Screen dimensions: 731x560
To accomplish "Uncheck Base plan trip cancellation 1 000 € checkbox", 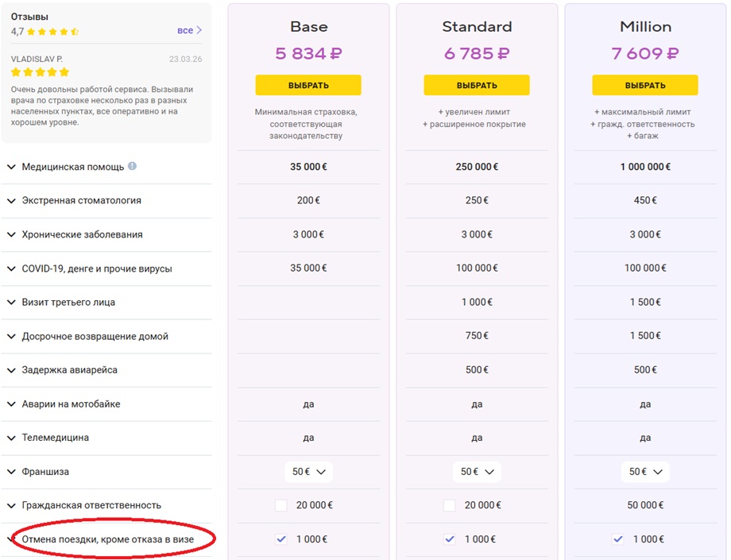I will point(280,539).
